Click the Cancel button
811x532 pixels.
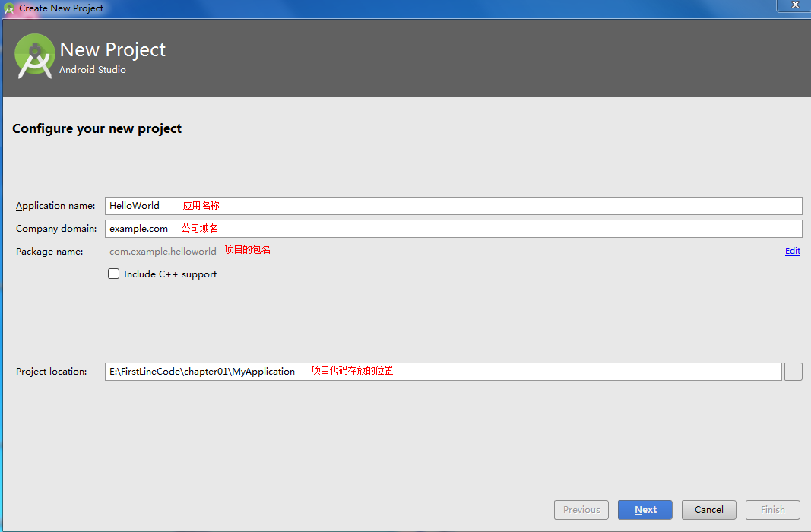click(708, 510)
